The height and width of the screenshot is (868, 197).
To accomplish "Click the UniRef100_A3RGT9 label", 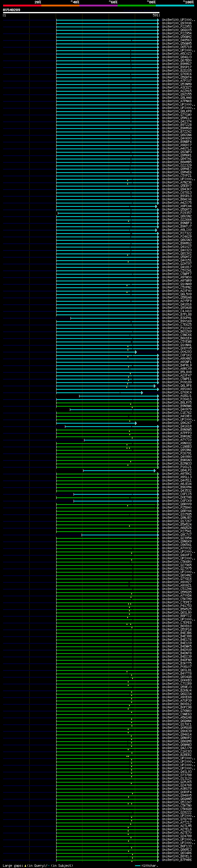I will click(x=177, y=789).
